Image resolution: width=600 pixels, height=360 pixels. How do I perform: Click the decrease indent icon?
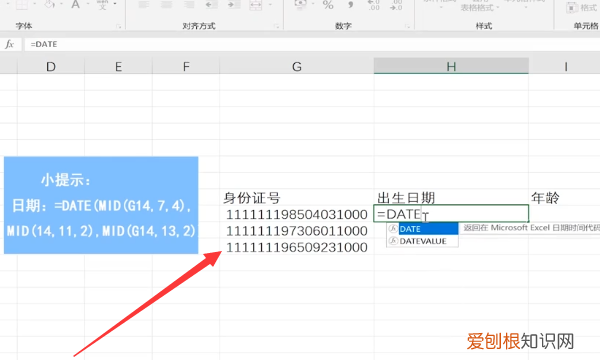[211, 5]
